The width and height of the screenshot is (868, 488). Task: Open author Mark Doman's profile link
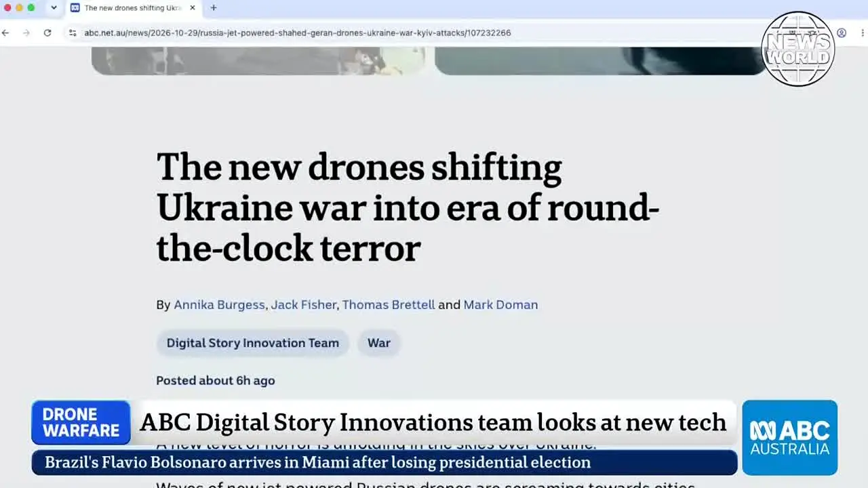(x=500, y=305)
